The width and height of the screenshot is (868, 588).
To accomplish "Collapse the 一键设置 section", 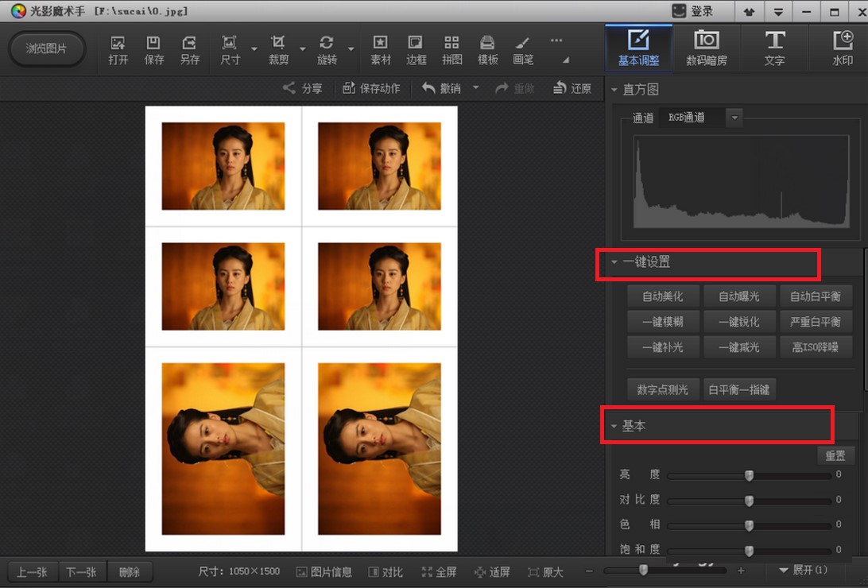I will (614, 262).
